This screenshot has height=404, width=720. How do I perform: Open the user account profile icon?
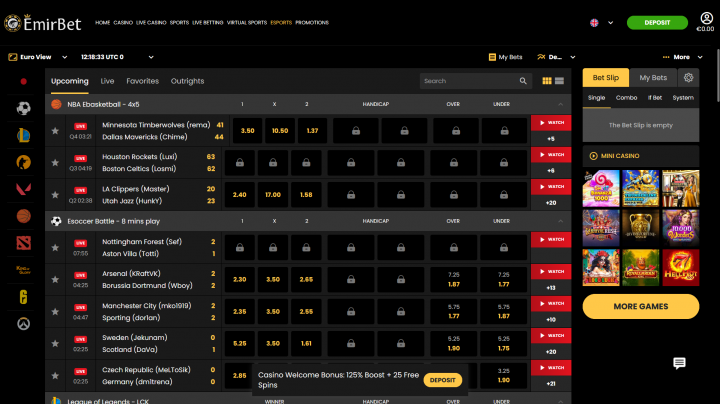coord(706,18)
